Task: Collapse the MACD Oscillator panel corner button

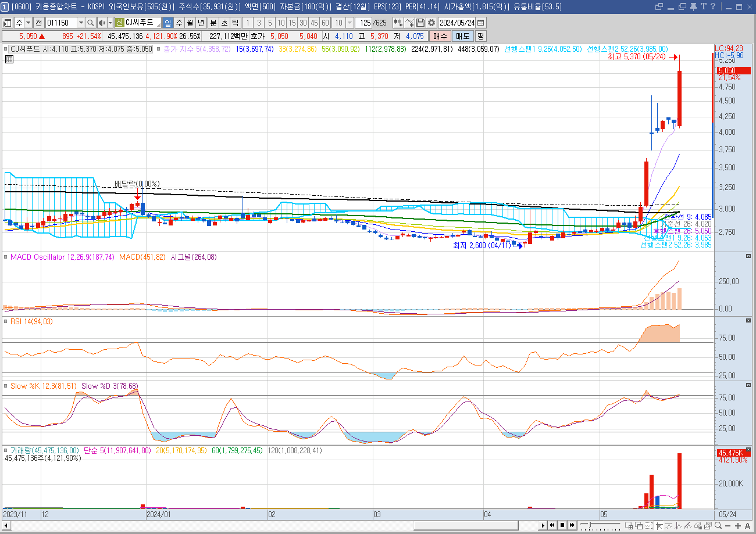Action: click(x=748, y=256)
